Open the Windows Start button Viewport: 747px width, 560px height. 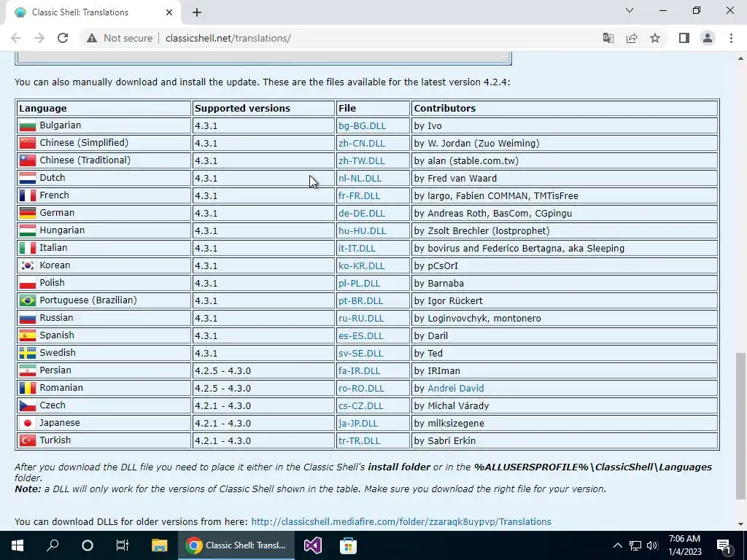(18, 545)
